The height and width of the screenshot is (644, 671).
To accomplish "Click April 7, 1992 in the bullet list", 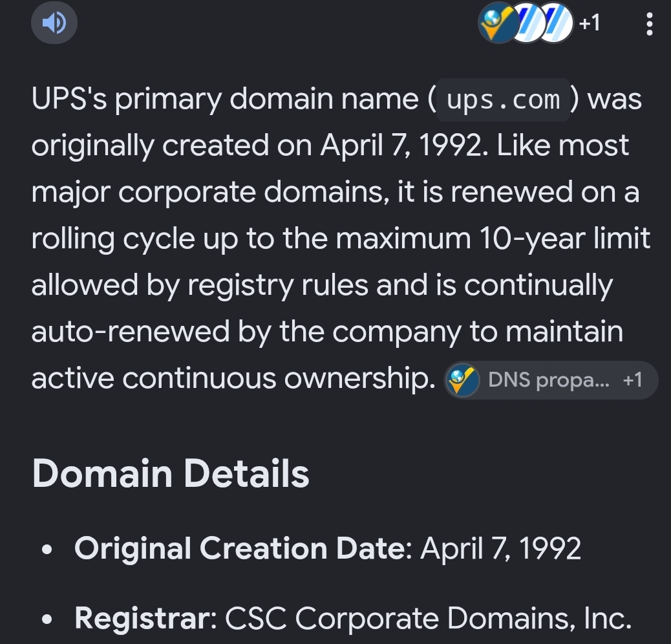I will 501,548.
